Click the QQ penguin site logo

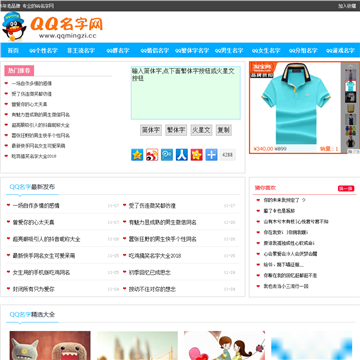click(14, 27)
